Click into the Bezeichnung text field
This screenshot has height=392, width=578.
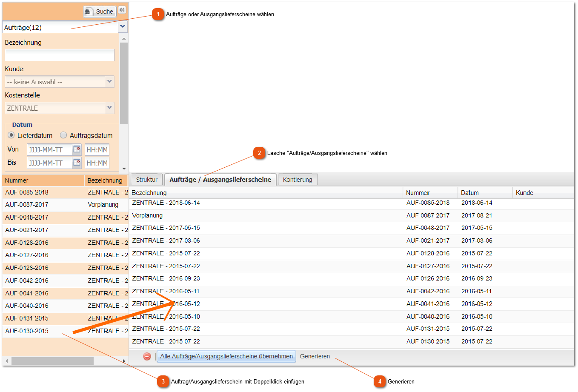tap(60, 55)
